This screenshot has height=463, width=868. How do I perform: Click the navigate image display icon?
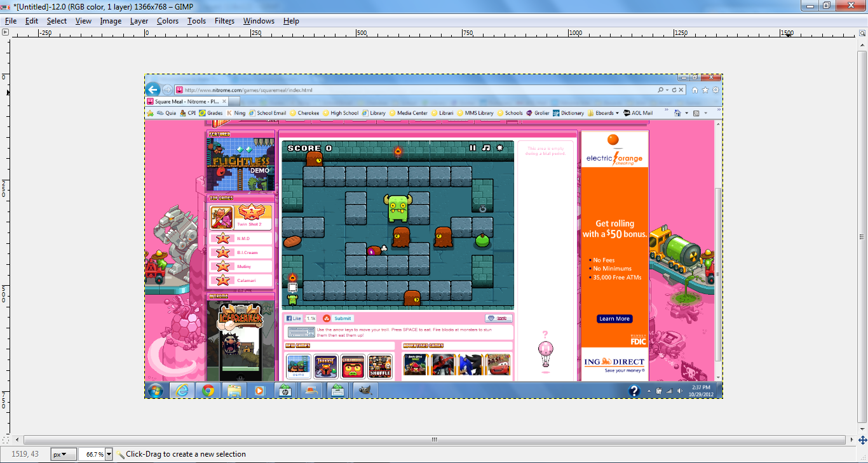(862, 440)
